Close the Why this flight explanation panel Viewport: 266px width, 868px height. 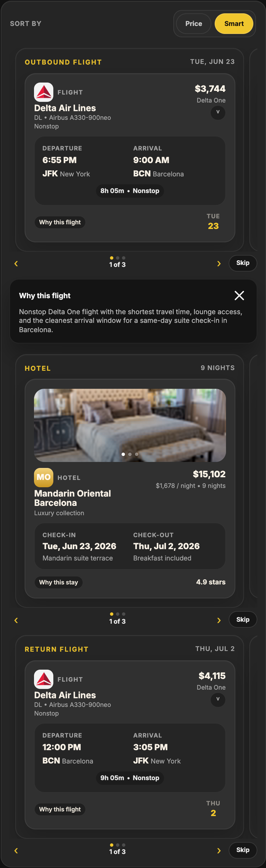(x=239, y=296)
